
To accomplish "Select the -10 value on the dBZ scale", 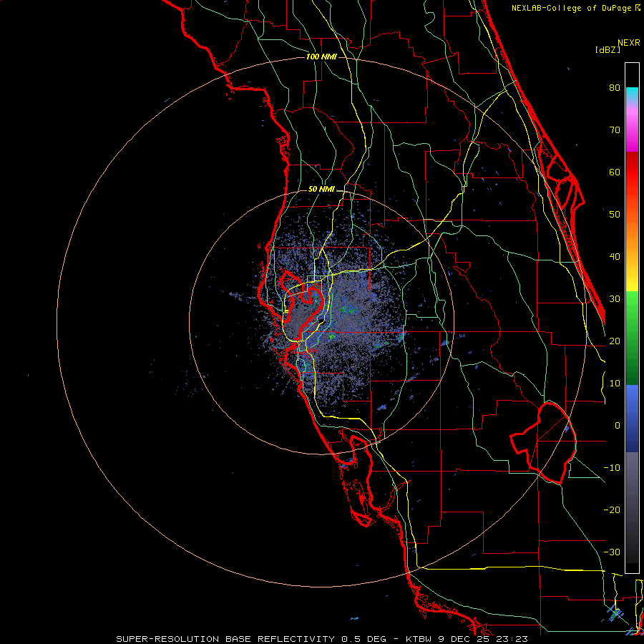I will (x=612, y=468).
